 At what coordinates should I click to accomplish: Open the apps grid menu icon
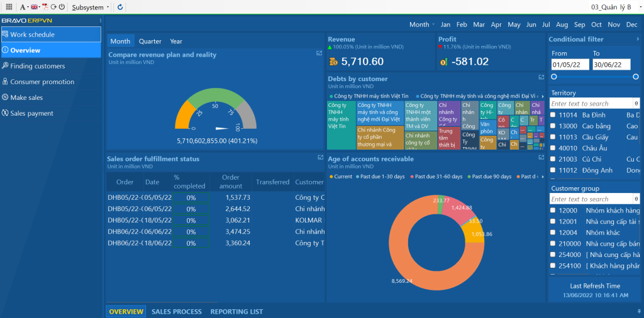9,7
